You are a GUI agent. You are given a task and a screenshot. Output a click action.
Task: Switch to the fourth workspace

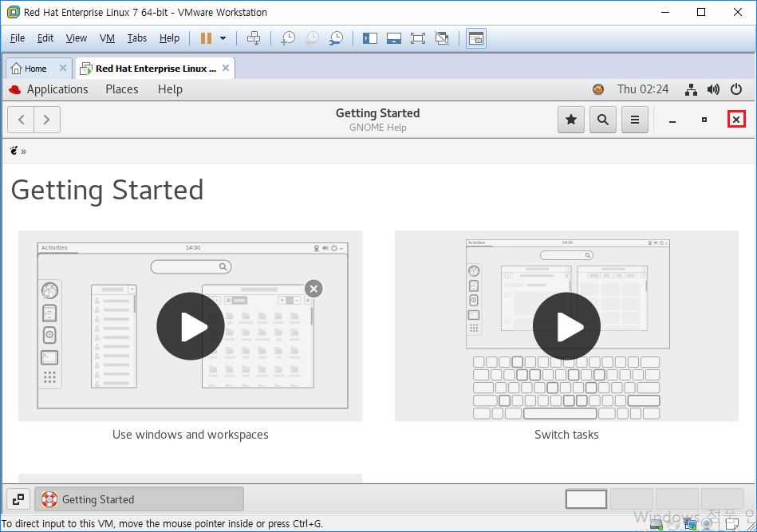point(722,499)
